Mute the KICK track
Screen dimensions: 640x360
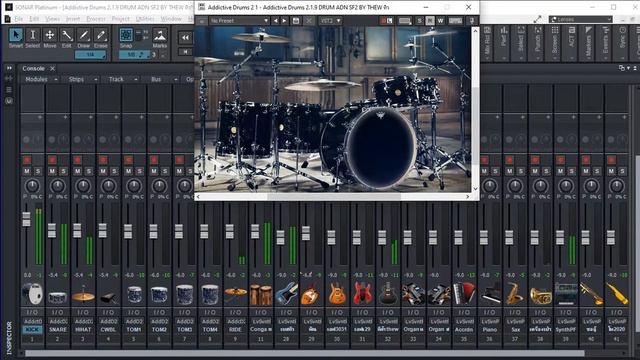coord(27,171)
